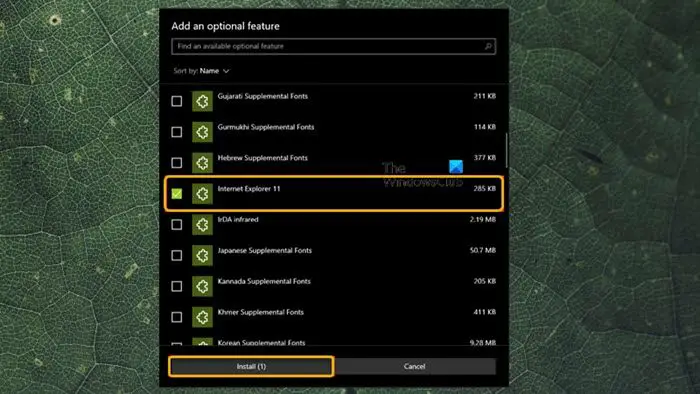The image size is (700, 394).
Task: Click the feature list vertical scrollbar
Action: tap(506, 150)
